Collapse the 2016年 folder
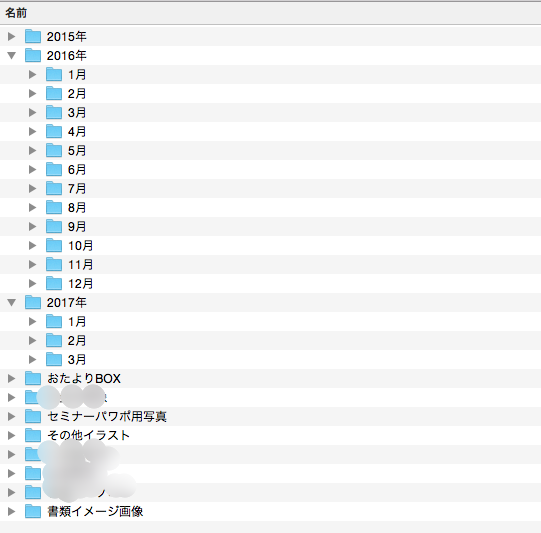The image size is (541, 533). (x=11, y=55)
